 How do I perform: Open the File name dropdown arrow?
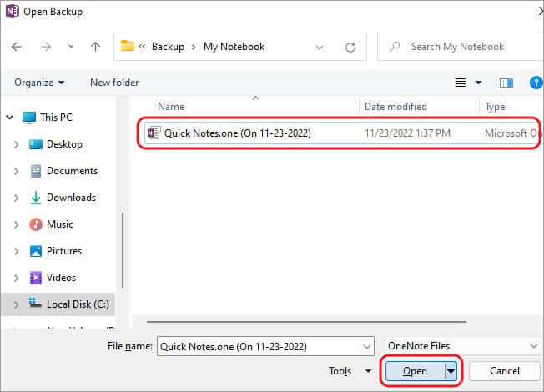tap(367, 347)
